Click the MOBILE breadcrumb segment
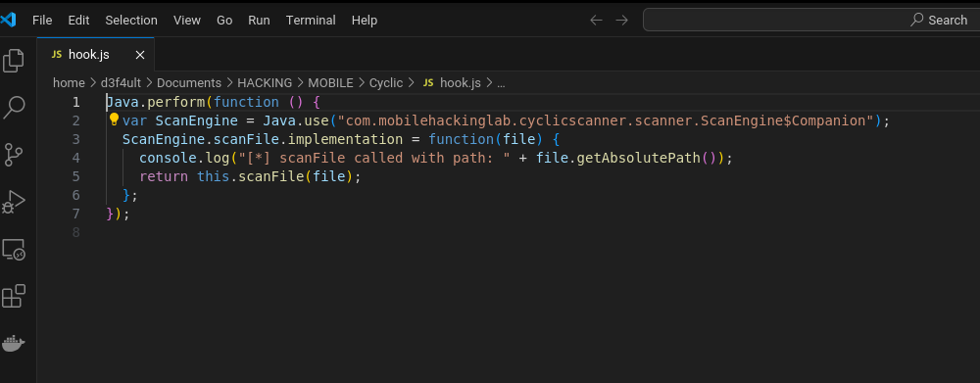Screen dimensions: 980x383 330,82
